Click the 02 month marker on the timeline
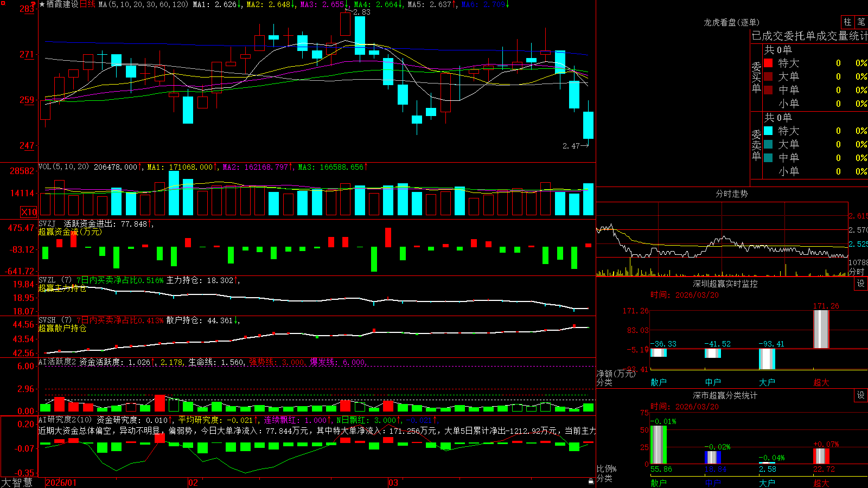The image size is (868, 488). click(x=193, y=483)
